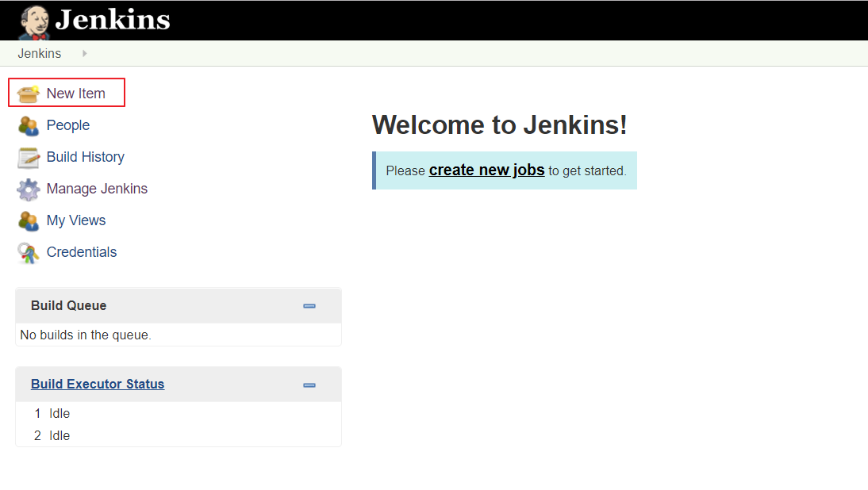This screenshot has height=490, width=868.
Task: Select the Jenkins breadcrumb item
Action: [40, 54]
